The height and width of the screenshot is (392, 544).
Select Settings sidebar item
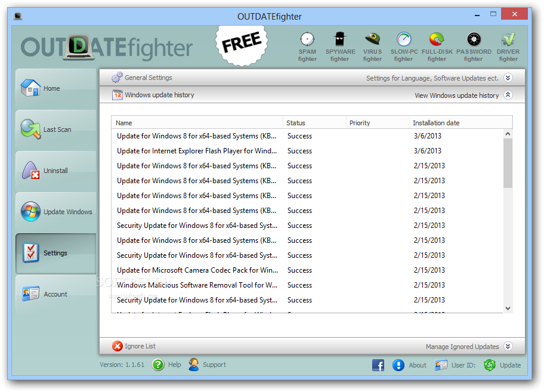tap(56, 253)
